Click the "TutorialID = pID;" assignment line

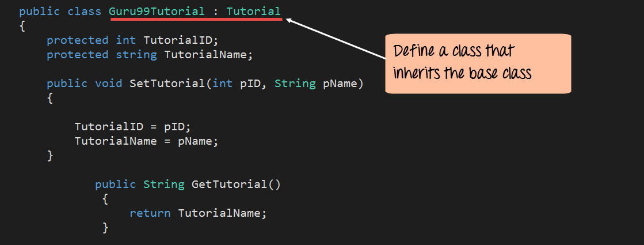(x=132, y=127)
